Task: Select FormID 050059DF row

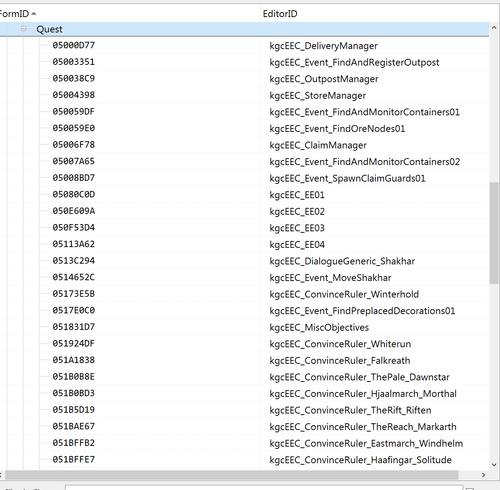Action: click(244, 112)
